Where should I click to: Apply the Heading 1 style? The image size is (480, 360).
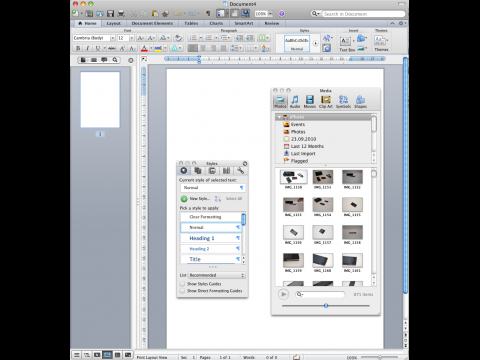tap(210, 238)
